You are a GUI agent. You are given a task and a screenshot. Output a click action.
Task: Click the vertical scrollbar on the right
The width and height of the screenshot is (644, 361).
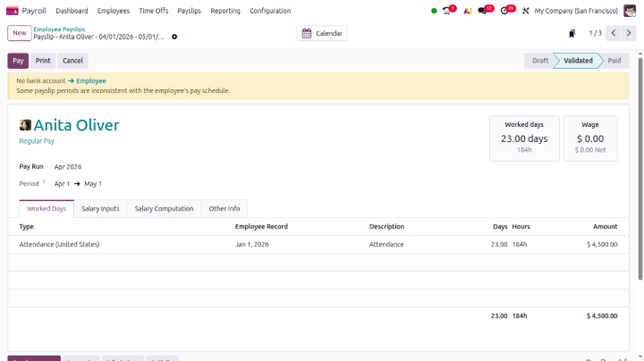pos(640,169)
